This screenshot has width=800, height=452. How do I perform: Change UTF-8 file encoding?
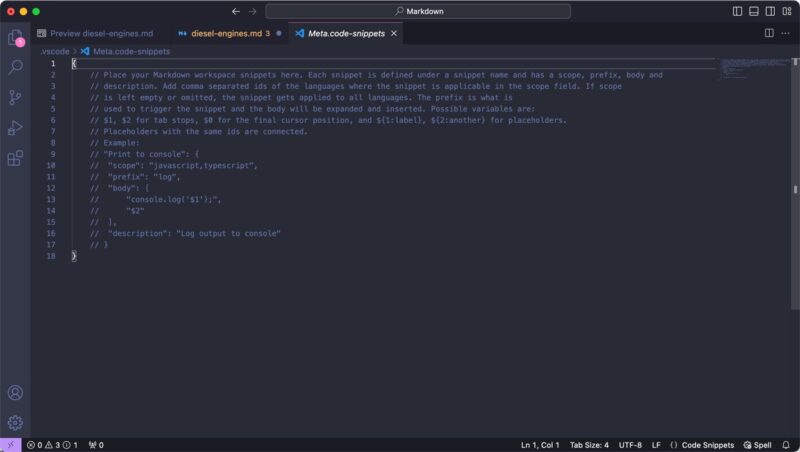coord(630,445)
